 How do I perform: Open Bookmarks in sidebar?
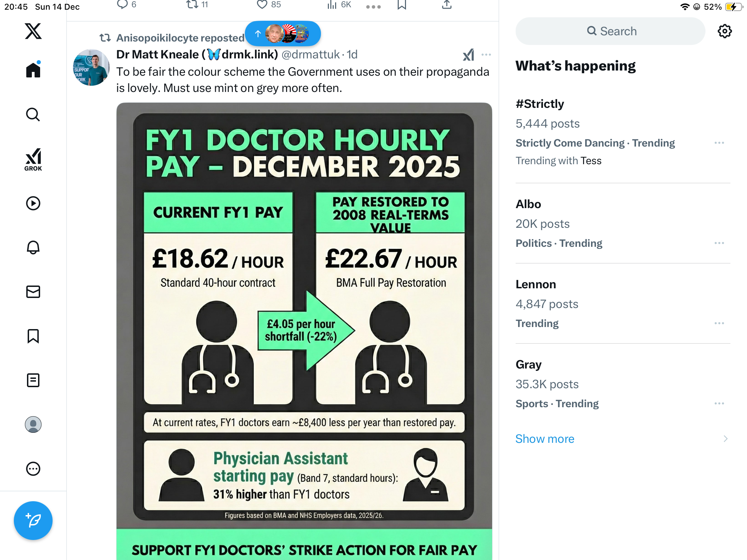pyautogui.click(x=33, y=336)
